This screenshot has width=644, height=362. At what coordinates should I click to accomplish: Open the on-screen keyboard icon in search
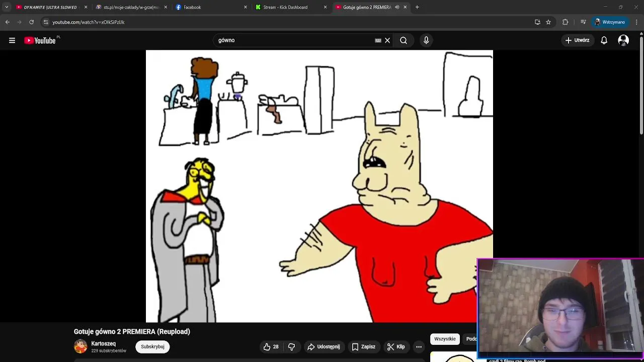point(378,40)
